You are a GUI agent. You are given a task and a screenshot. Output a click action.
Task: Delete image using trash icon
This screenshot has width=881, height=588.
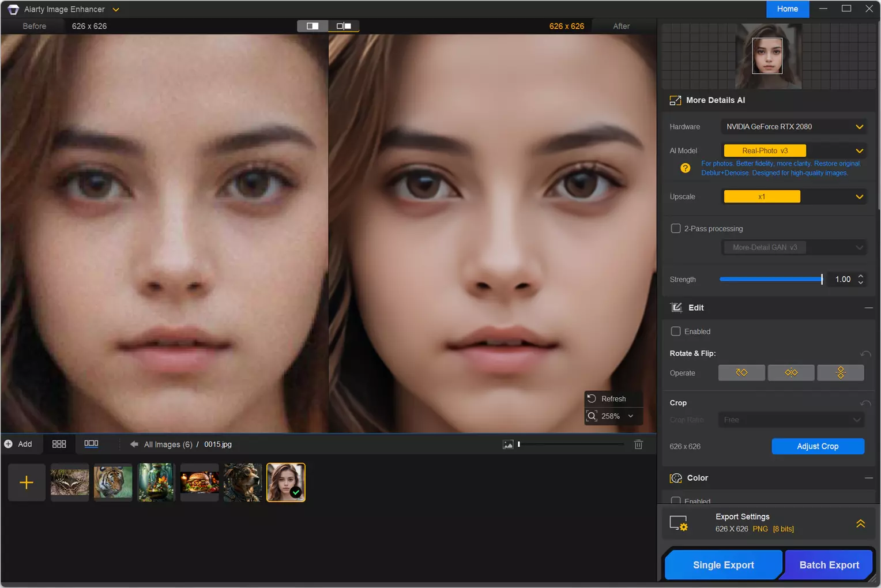point(638,444)
